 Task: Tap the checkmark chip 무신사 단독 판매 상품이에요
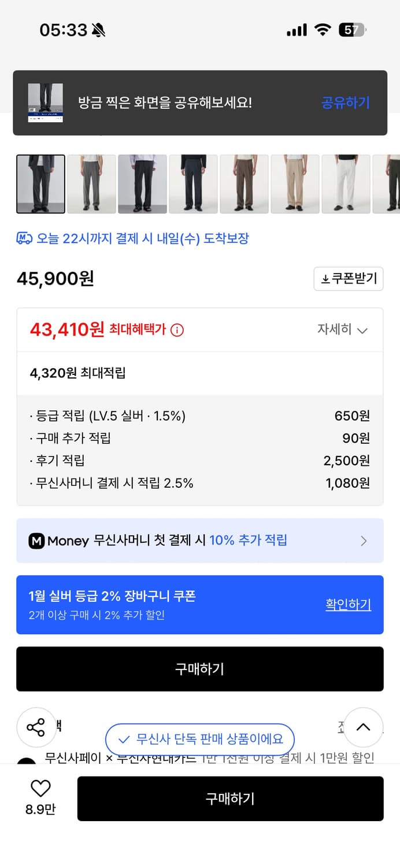199,740
